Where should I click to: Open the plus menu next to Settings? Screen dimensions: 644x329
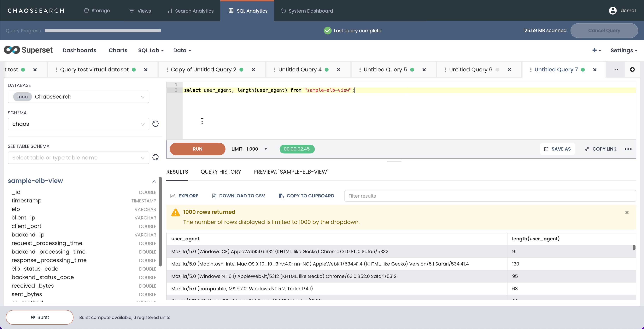pyautogui.click(x=596, y=50)
